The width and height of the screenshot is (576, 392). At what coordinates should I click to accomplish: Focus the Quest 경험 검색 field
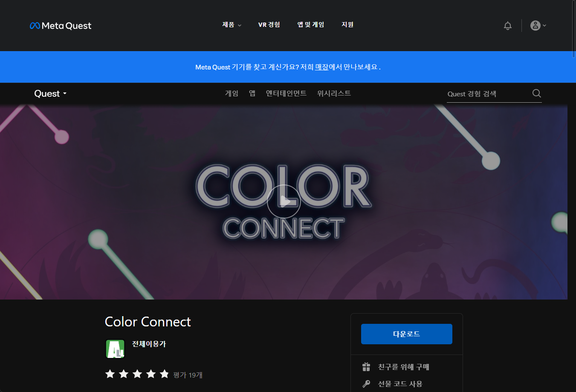click(487, 94)
